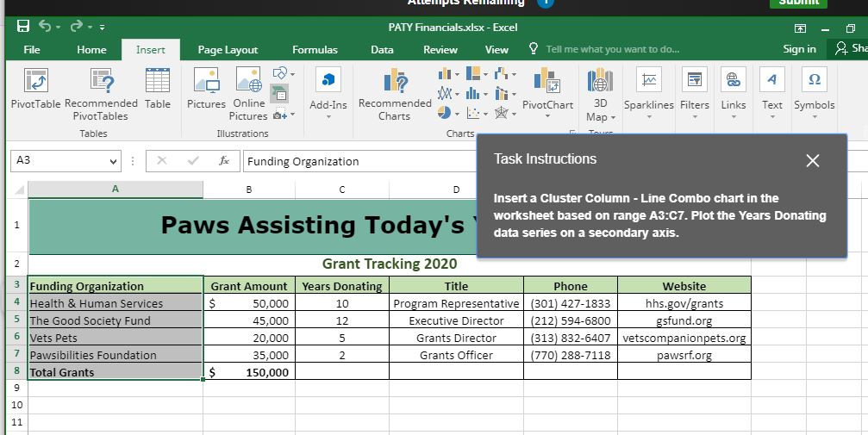
Task: Click the Shapes icon in Illustrations
Action: (x=280, y=73)
